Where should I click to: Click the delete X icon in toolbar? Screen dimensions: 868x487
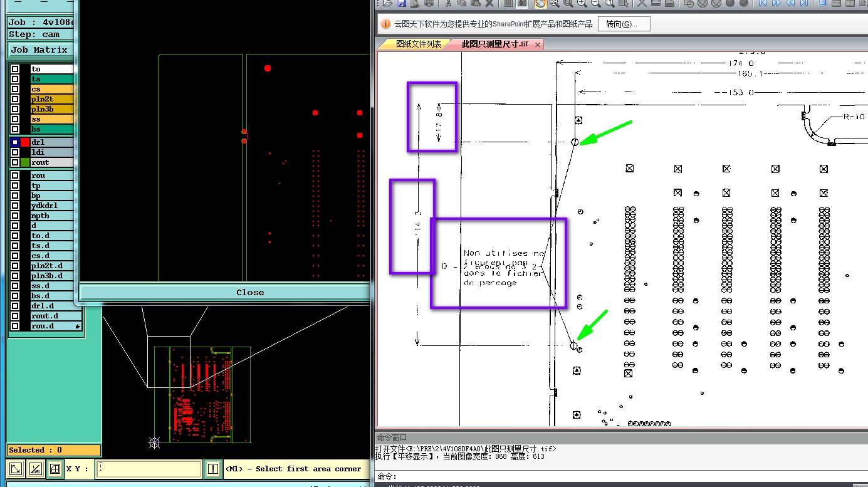(x=489, y=3)
